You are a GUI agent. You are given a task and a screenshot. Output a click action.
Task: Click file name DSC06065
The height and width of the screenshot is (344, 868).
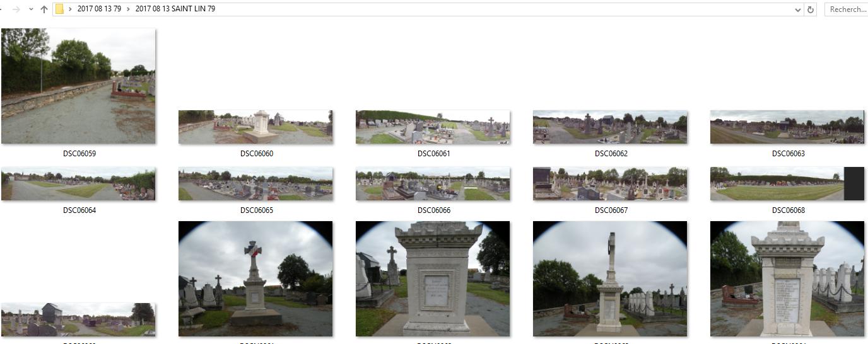[x=257, y=210]
